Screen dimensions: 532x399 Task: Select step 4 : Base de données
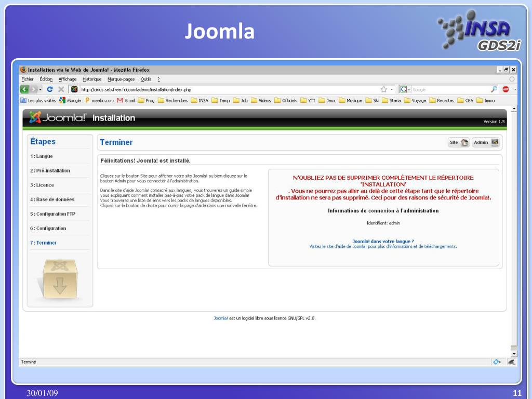click(x=52, y=199)
